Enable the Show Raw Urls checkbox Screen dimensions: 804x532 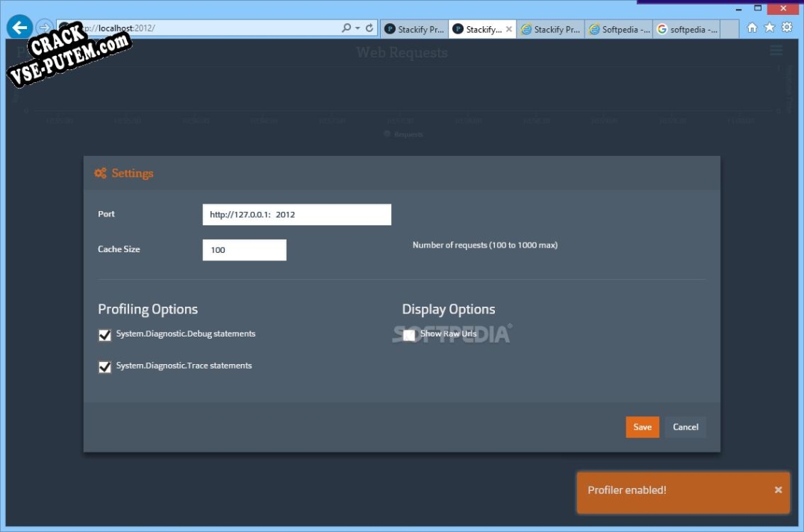(x=409, y=335)
